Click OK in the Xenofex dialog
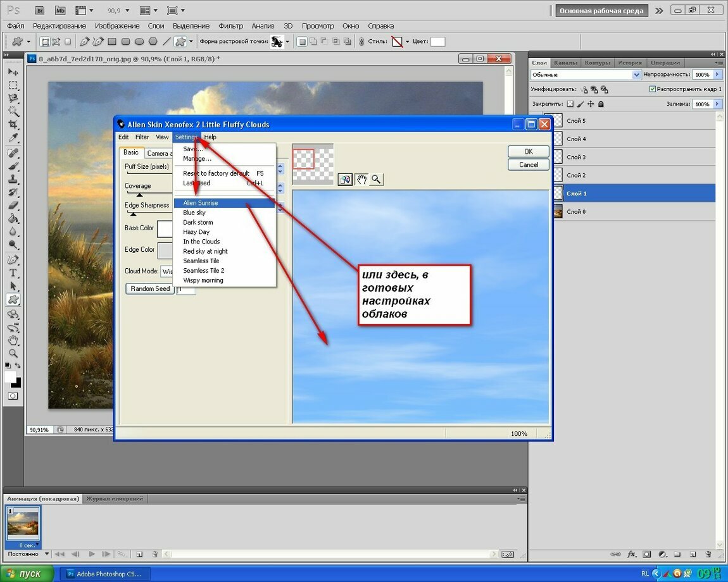The image size is (728, 582). coord(529,152)
